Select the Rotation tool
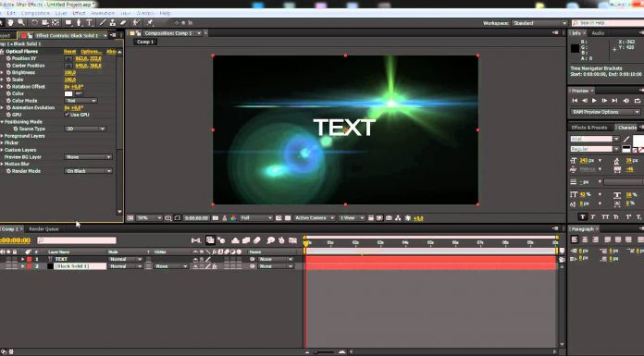Viewport: 644px width, 356px height. [x=34, y=22]
